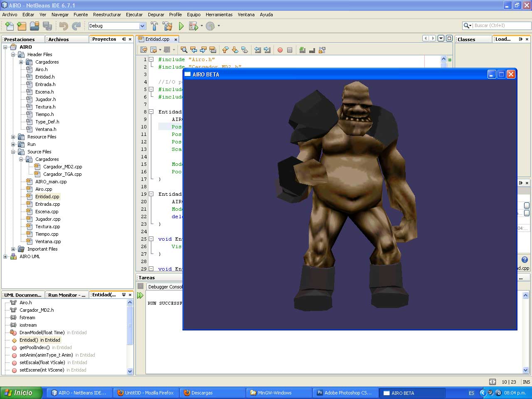Switch to Adobe Photoshop in taskbar
This screenshot has width=532, height=399.
[x=346, y=393]
